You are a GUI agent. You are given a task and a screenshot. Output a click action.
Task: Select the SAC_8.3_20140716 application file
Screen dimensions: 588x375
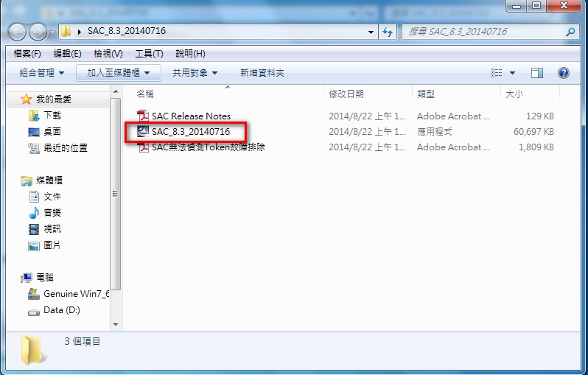(190, 132)
